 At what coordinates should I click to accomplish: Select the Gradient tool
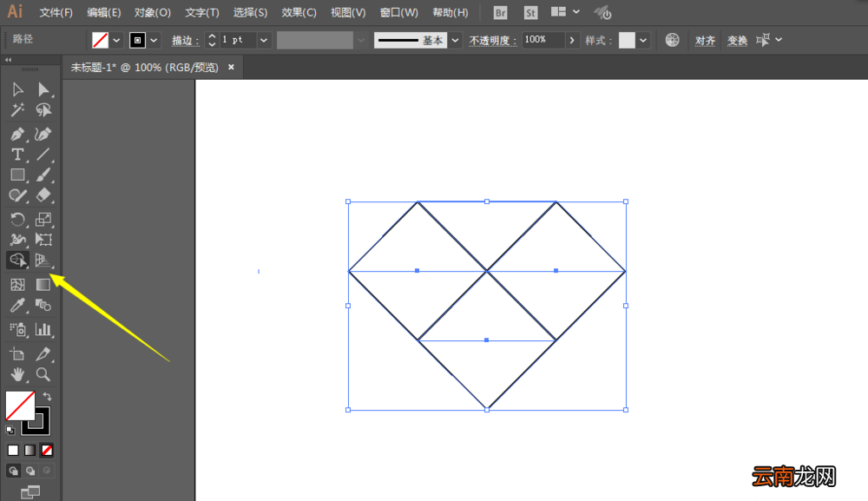(x=43, y=285)
